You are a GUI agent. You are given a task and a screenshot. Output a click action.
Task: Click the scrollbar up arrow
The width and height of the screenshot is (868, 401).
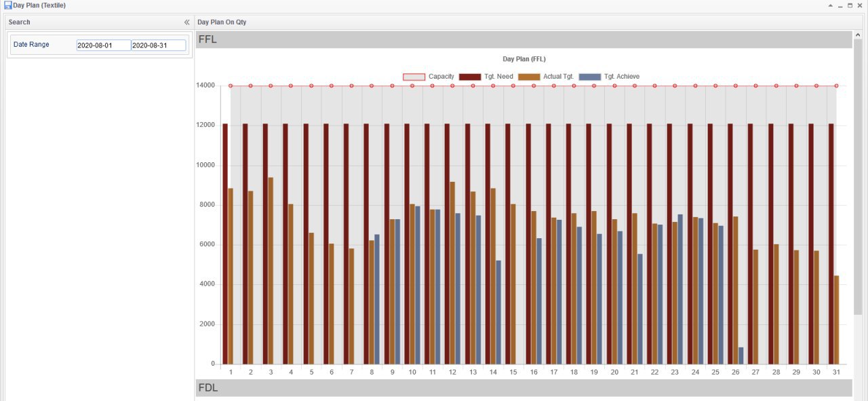coord(858,35)
